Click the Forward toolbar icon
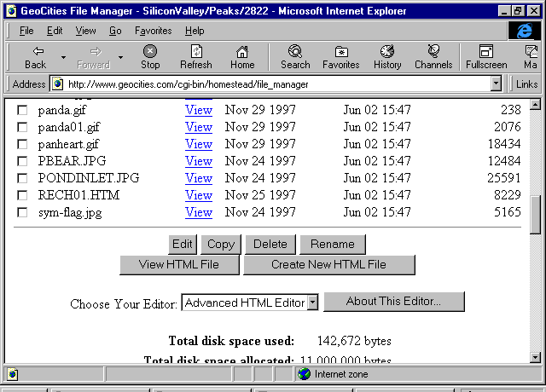The width and height of the screenshot is (546, 392). (96, 51)
